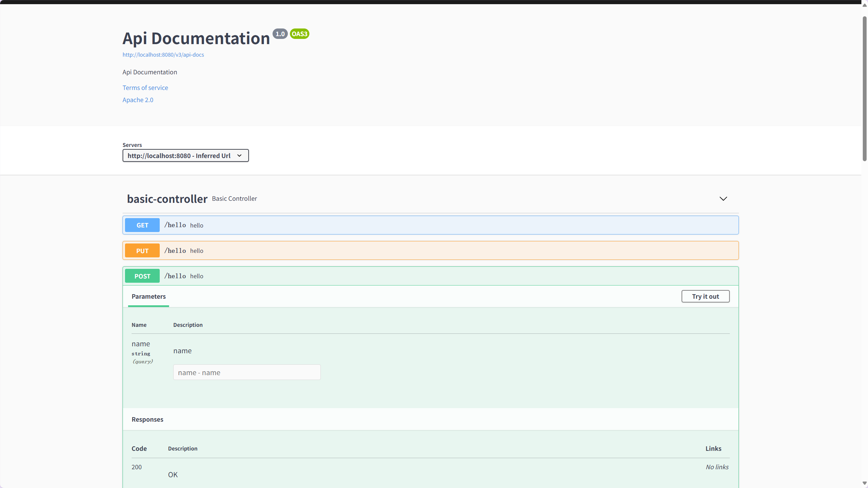Click the 1.0 version badge

coord(280,34)
